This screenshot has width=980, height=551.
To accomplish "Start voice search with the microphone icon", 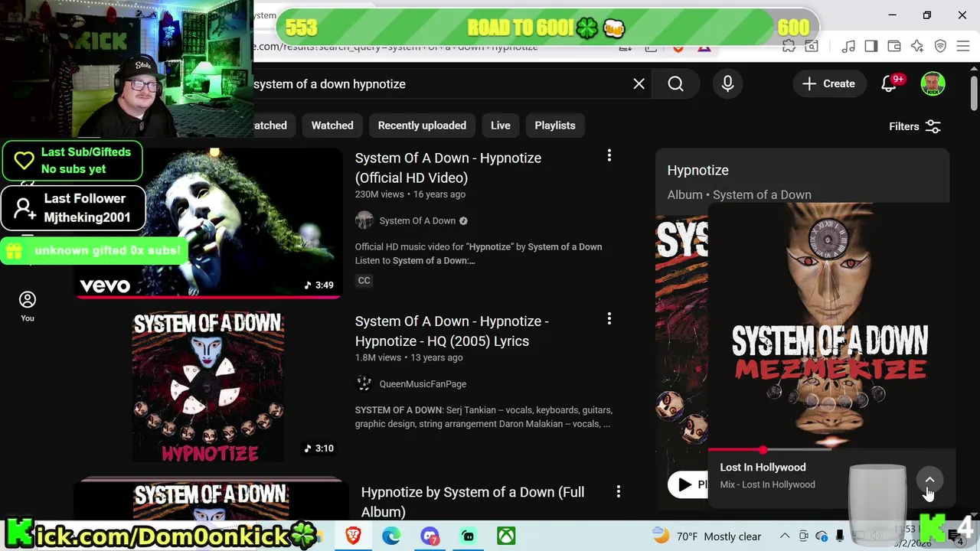I will tap(727, 84).
